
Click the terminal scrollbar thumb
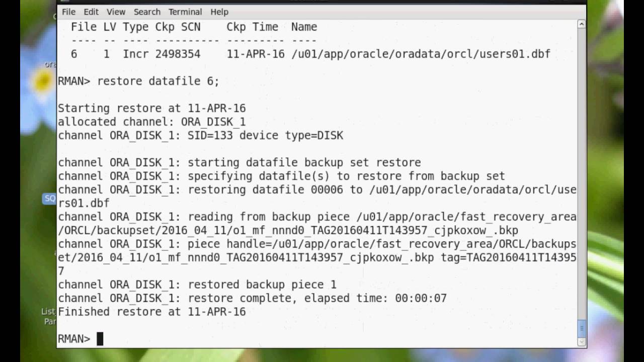[582, 328]
